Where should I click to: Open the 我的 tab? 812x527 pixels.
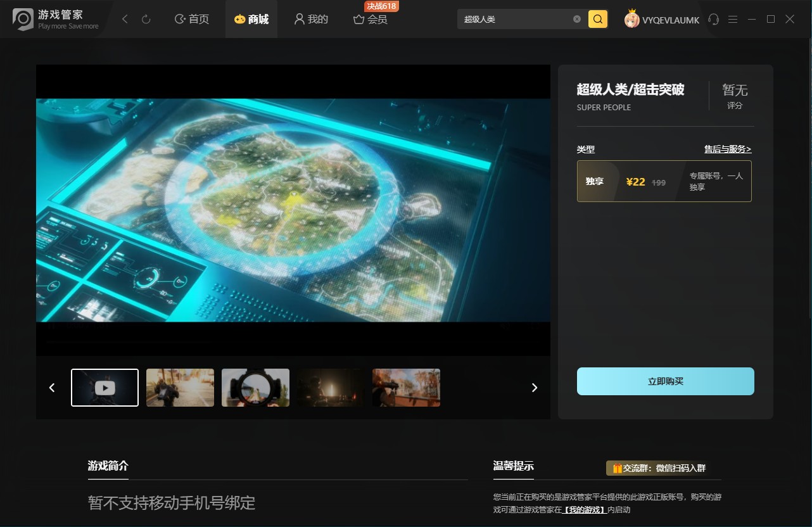coord(311,20)
